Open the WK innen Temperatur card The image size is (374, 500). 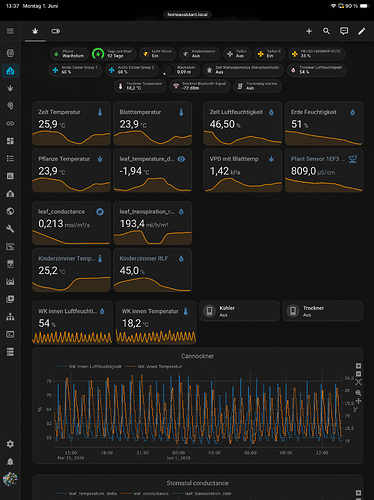click(156, 323)
